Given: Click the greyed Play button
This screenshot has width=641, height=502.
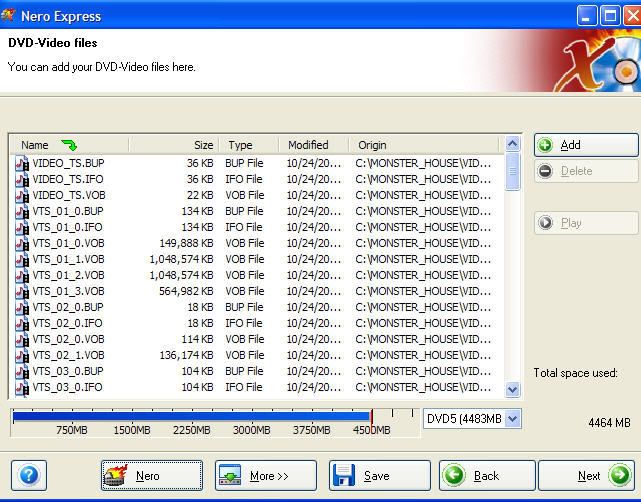Looking at the screenshot, I should point(586,223).
